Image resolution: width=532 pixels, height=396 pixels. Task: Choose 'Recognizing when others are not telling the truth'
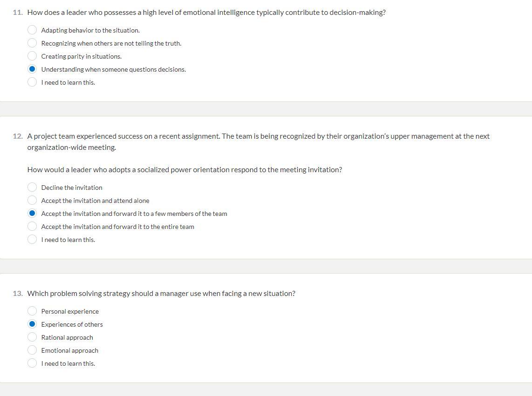click(32, 43)
